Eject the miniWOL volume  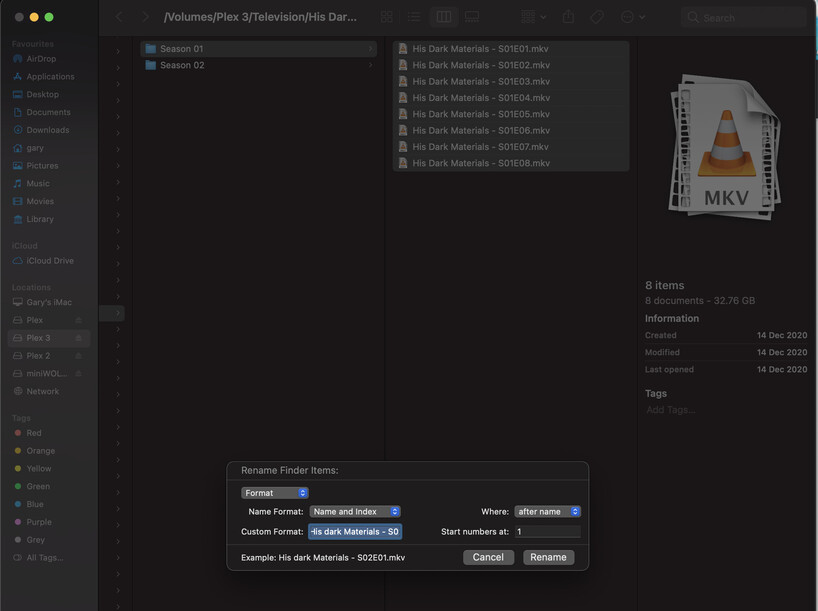(x=78, y=374)
